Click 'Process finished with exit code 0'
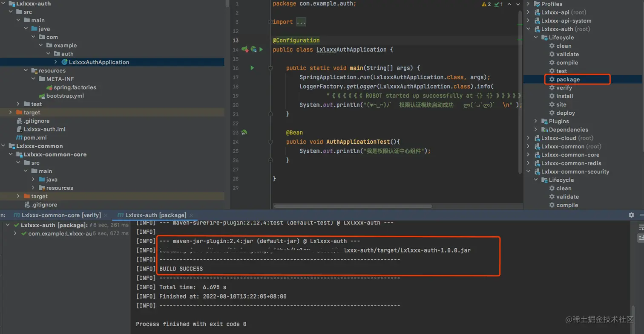 click(191, 324)
